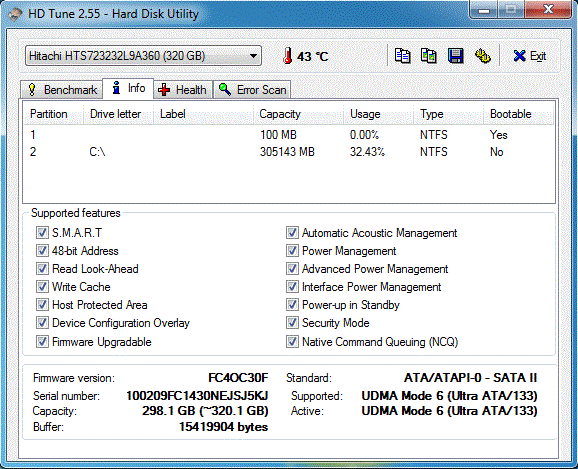578x469 pixels.
Task: Click the floppy disk save icon
Action: 456,56
